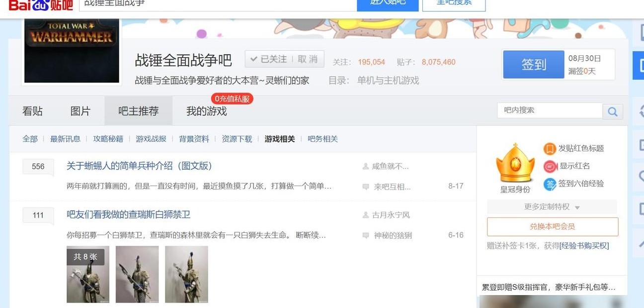Click last replier 来吧互相...

tap(393, 187)
